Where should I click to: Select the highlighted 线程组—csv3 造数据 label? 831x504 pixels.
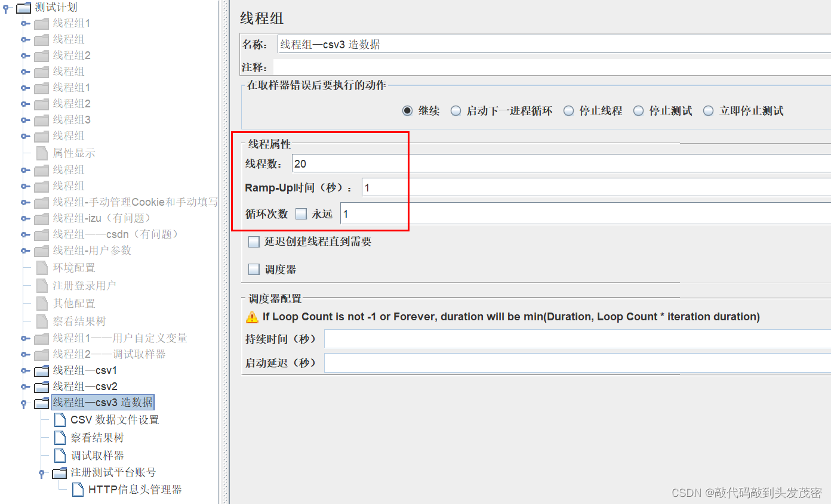point(103,403)
